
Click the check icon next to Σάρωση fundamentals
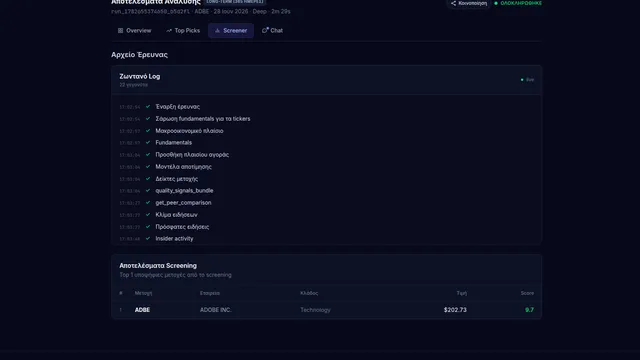coord(148,119)
